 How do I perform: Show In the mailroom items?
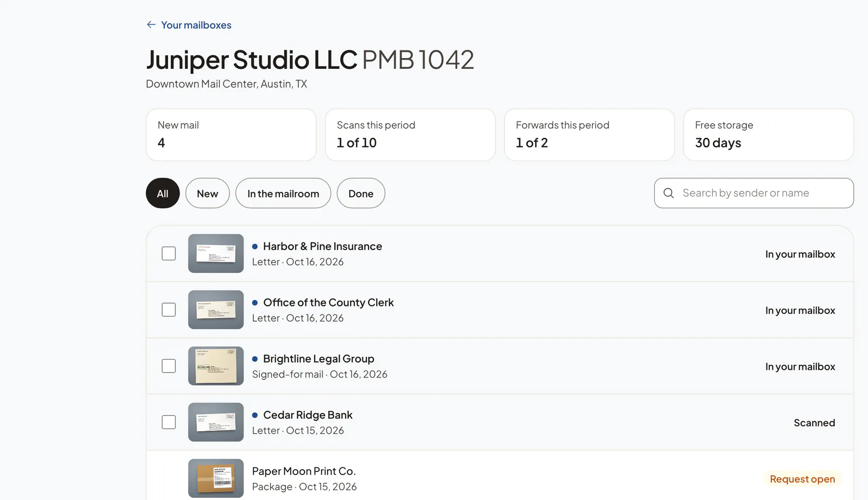click(x=283, y=193)
